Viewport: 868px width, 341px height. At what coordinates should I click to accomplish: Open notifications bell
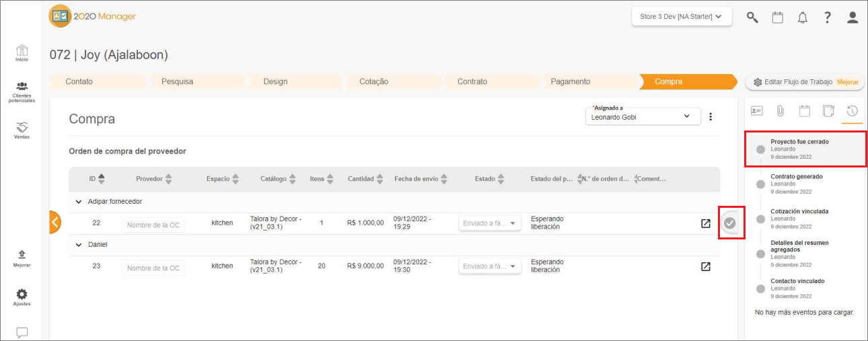(x=802, y=18)
